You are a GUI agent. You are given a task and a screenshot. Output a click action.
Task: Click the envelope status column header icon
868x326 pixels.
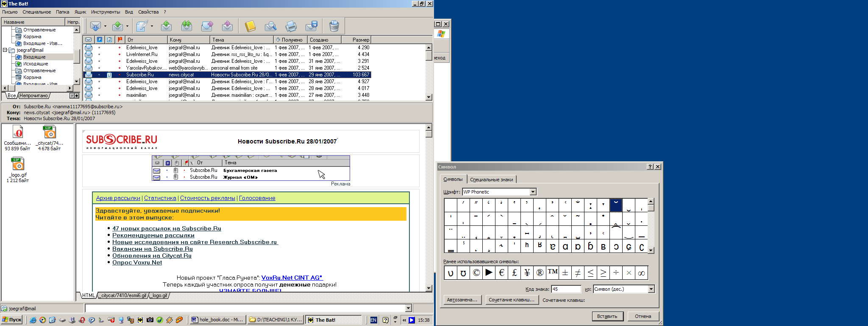pos(89,39)
